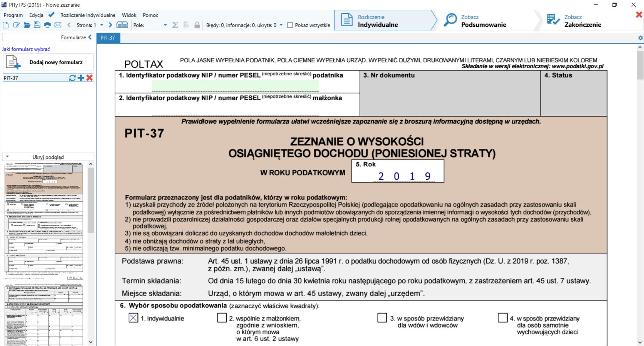This screenshot has height=346, width=644.
Task: Delete the PIT-37 form with red X
Action: click(89, 78)
